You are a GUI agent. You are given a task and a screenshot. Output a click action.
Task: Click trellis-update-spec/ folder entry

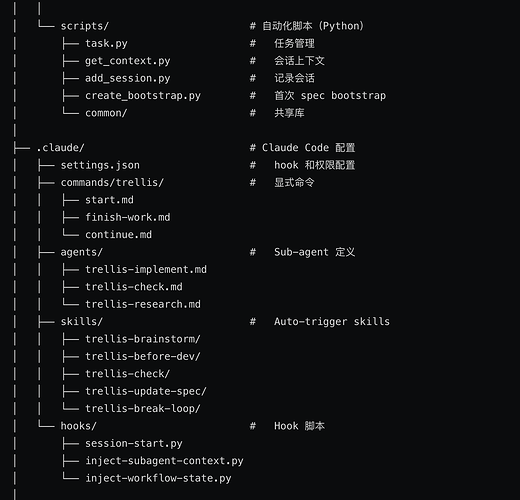tap(146, 391)
